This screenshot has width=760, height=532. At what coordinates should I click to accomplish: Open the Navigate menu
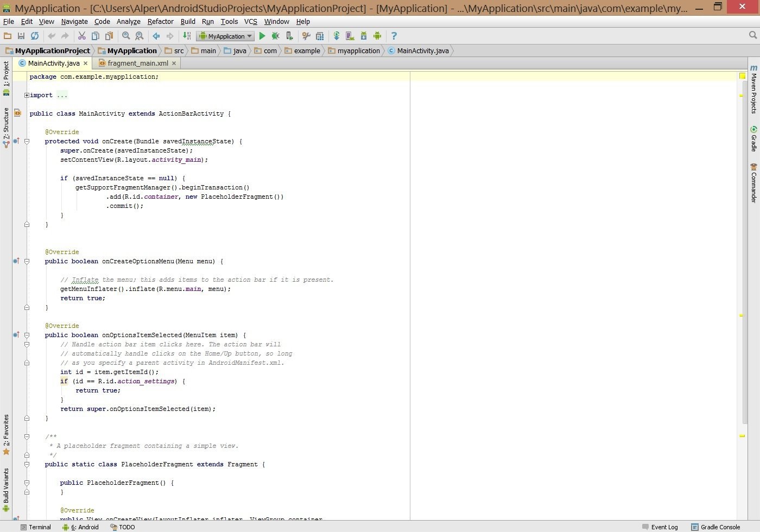click(74, 21)
